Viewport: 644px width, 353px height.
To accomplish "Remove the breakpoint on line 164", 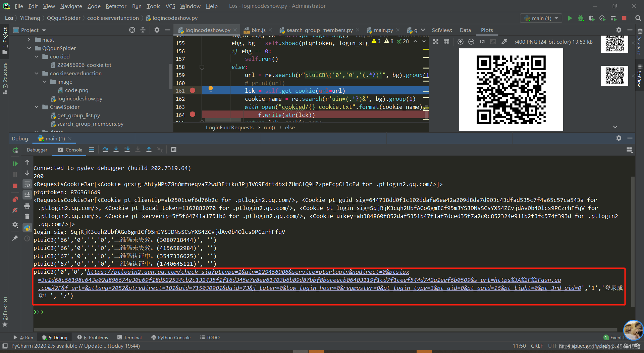I will pyautogui.click(x=193, y=115).
